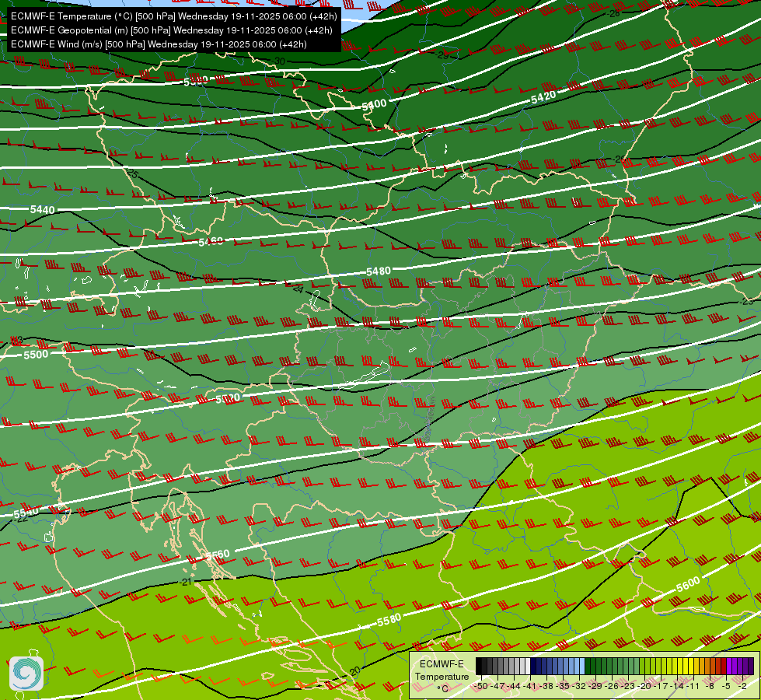The height and width of the screenshot is (700, 761).
Task: Click the -38 value in the legend
Action: pyautogui.click(x=546, y=686)
